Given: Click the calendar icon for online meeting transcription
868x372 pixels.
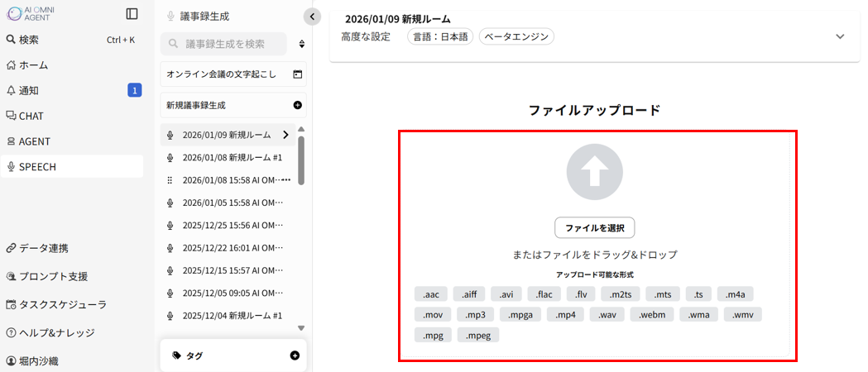Looking at the screenshot, I should click(x=297, y=74).
